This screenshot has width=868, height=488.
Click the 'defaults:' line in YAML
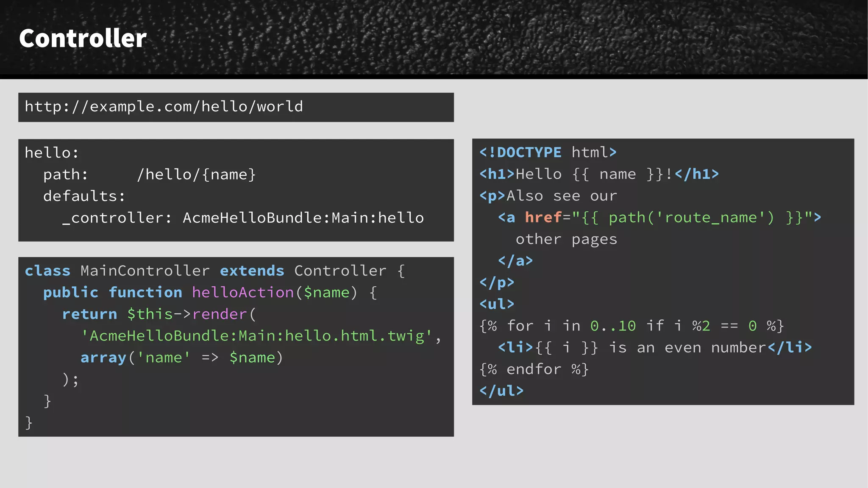pos(84,196)
